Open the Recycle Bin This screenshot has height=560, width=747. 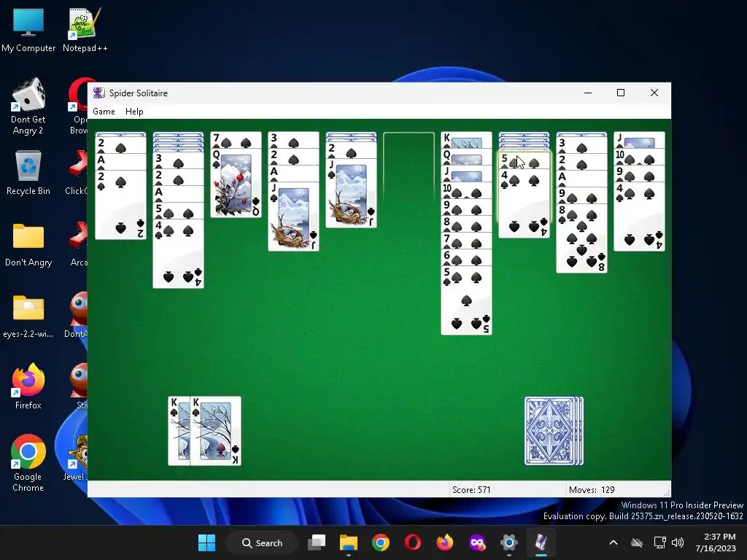coord(28,173)
